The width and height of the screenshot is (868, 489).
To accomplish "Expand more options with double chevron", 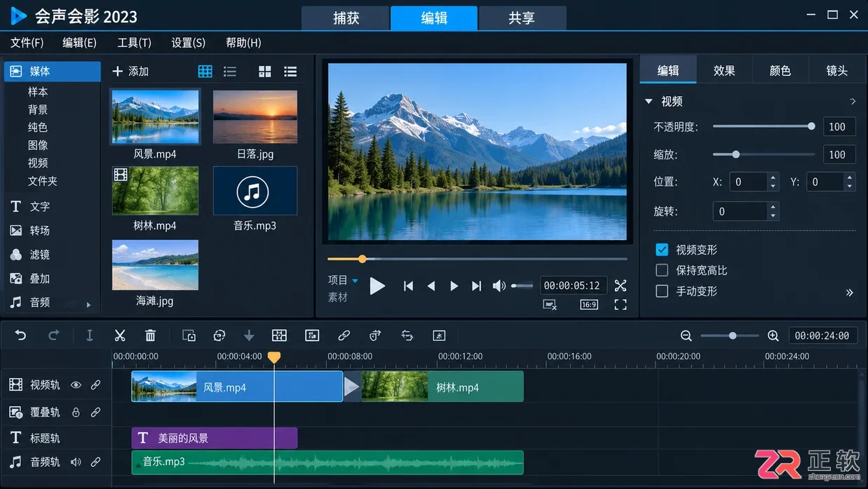I will [850, 292].
